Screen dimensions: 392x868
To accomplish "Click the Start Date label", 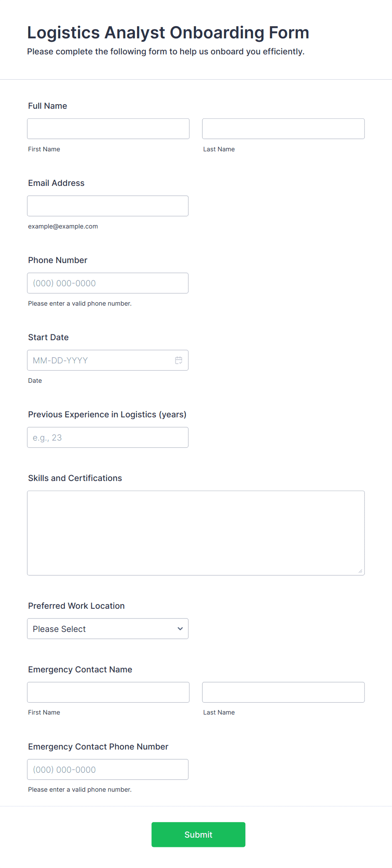I will click(48, 337).
